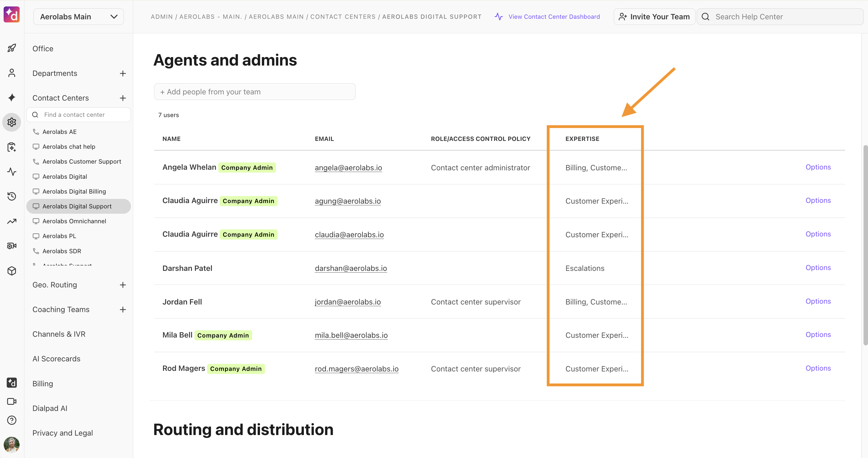
Task: Open the Office menu item
Action: pos(43,48)
